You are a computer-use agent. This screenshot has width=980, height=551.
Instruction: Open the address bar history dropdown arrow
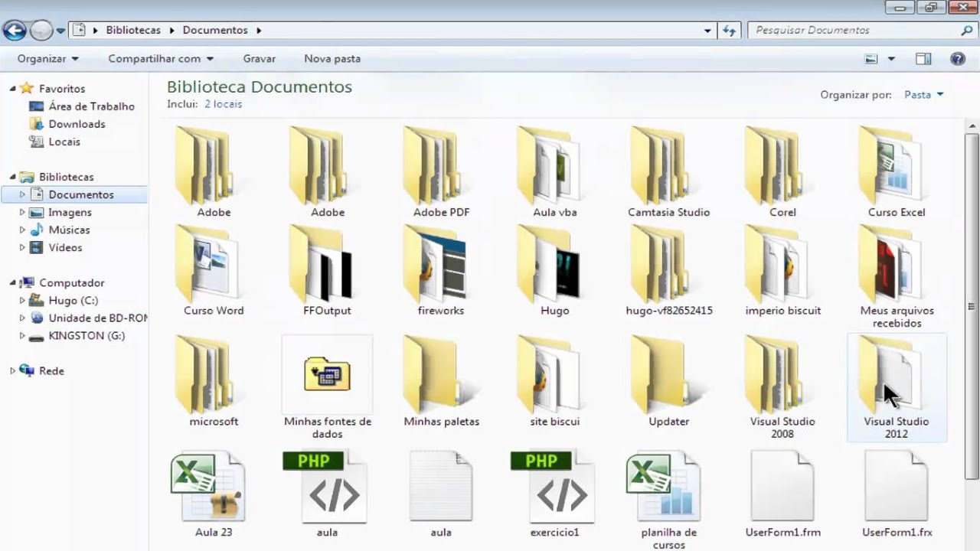click(x=707, y=31)
